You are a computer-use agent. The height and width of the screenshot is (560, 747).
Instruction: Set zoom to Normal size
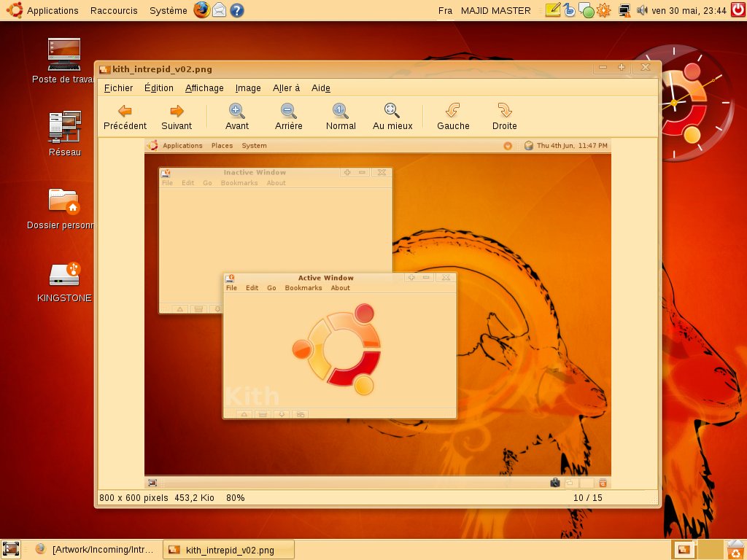point(341,117)
